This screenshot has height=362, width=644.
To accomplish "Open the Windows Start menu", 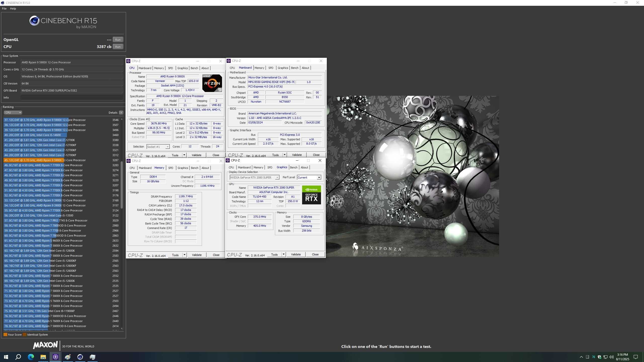I will pos(6,357).
